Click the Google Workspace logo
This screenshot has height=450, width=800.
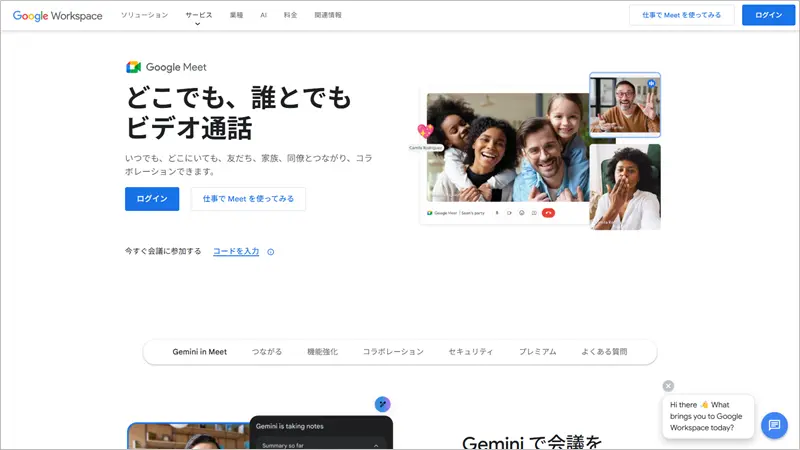point(58,16)
